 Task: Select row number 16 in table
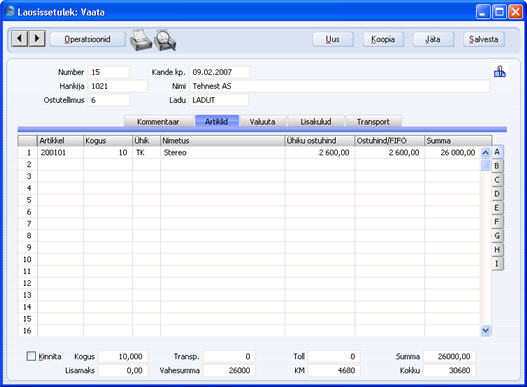(x=28, y=331)
